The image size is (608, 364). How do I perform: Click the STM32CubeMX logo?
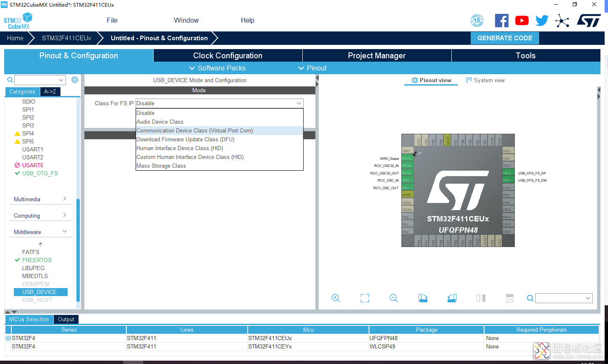pyautogui.click(x=18, y=21)
